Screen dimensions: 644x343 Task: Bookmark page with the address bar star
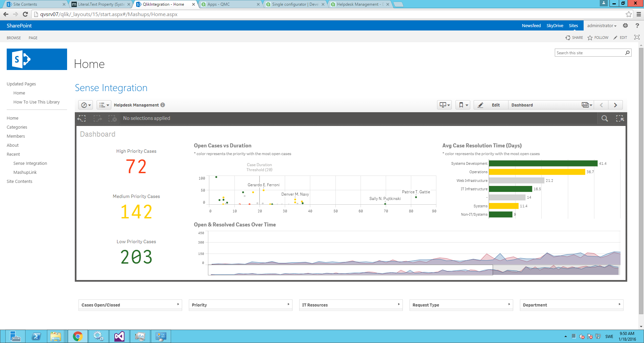628,14
